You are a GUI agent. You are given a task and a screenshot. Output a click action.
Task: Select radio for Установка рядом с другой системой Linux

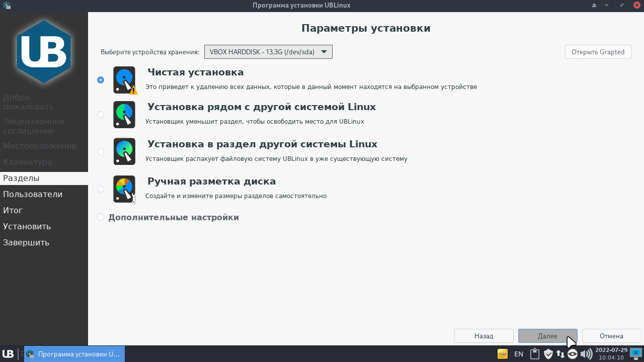(x=101, y=115)
